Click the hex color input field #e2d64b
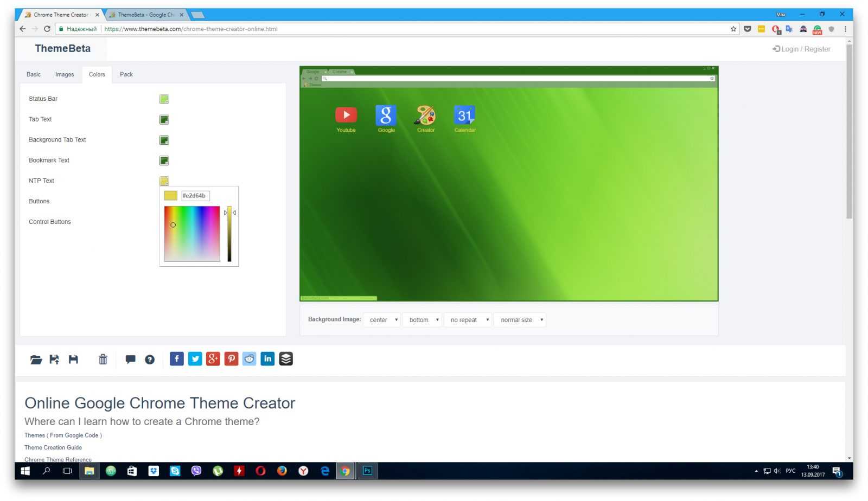The width and height of the screenshot is (868, 501). click(195, 196)
